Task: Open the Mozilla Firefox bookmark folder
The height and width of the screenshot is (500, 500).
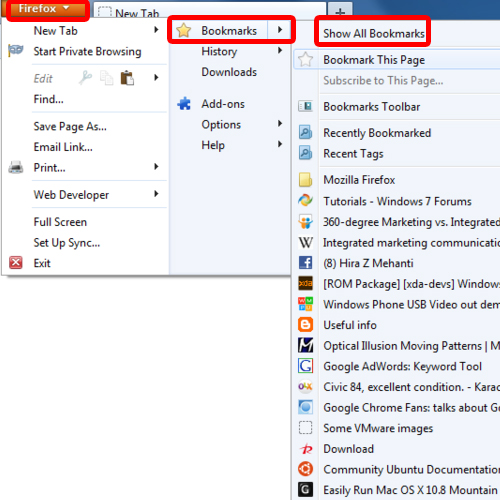Action: pyautogui.click(x=359, y=180)
